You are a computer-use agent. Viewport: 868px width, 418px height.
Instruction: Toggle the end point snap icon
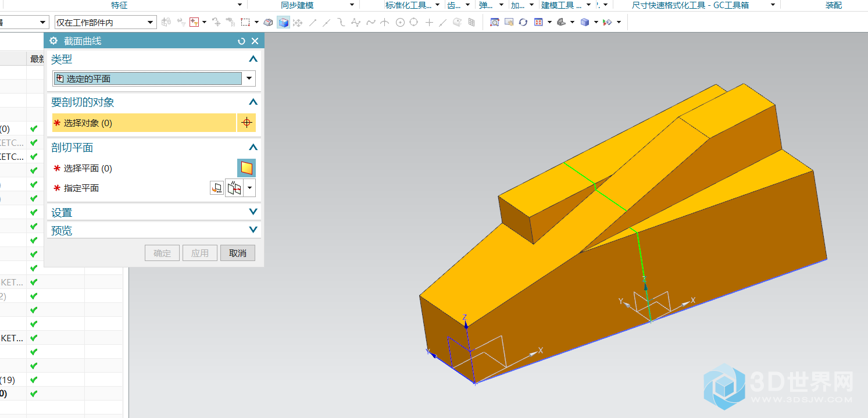312,23
